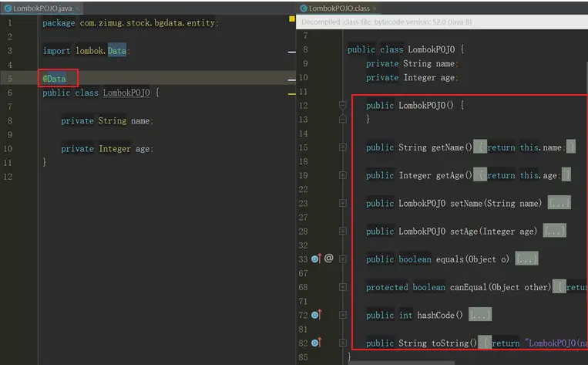Click the override gutter icon beside equals

click(x=316, y=259)
